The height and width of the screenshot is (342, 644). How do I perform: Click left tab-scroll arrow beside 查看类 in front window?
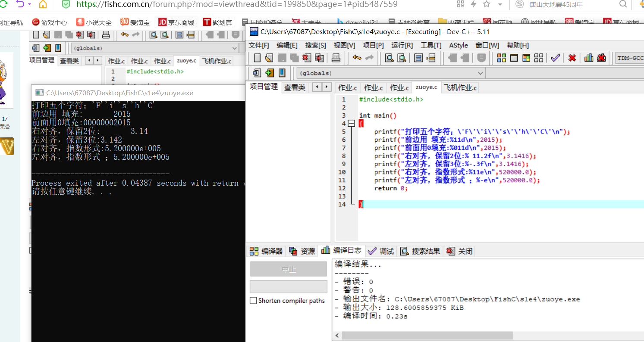click(318, 87)
